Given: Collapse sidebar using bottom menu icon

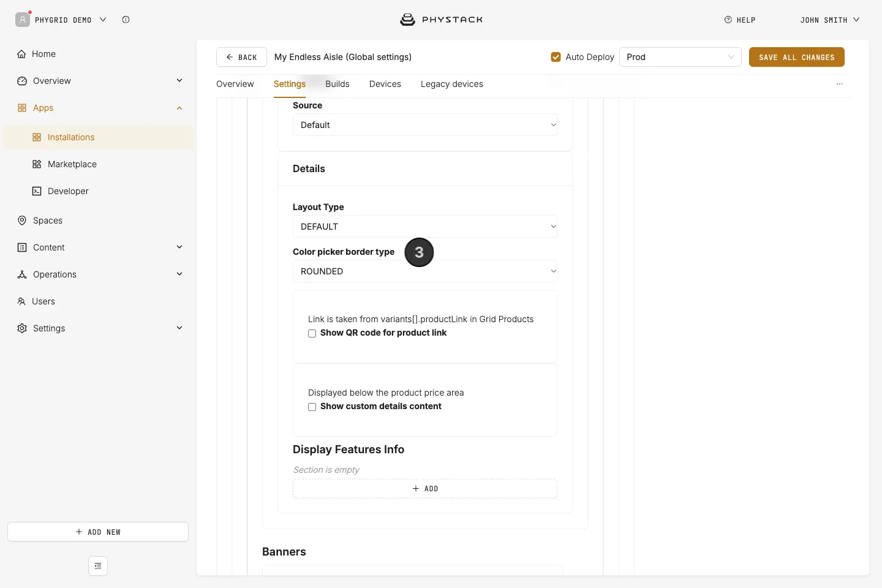Looking at the screenshot, I should click(x=98, y=566).
